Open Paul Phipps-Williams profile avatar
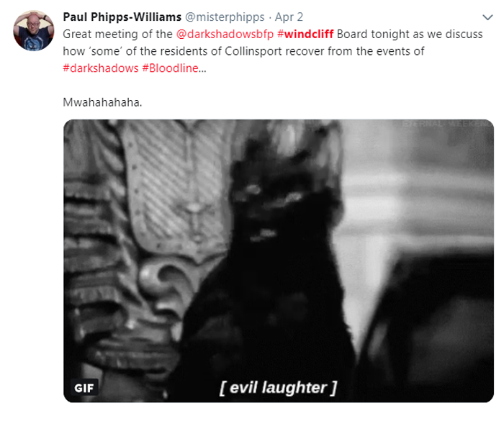504x439 pixels. (33, 30)
